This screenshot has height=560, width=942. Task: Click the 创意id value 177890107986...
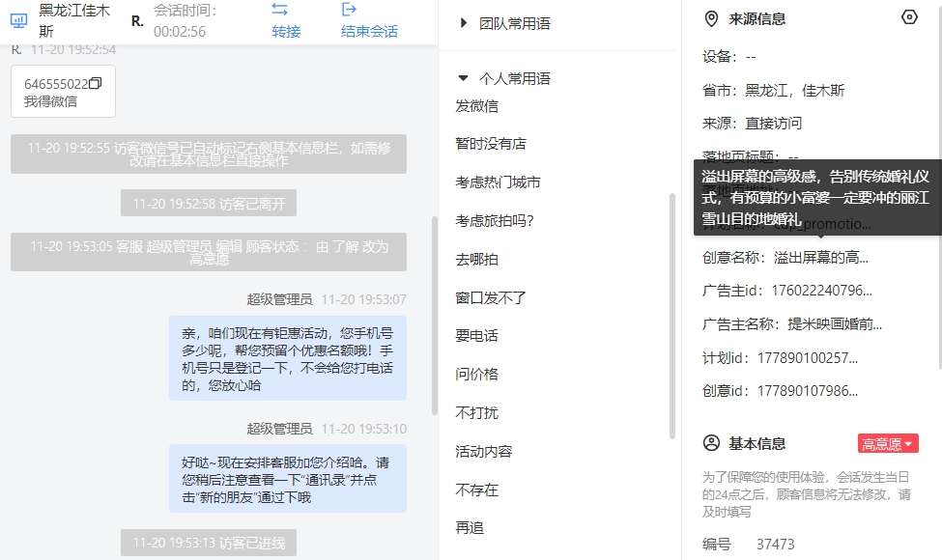click(808, 391)
